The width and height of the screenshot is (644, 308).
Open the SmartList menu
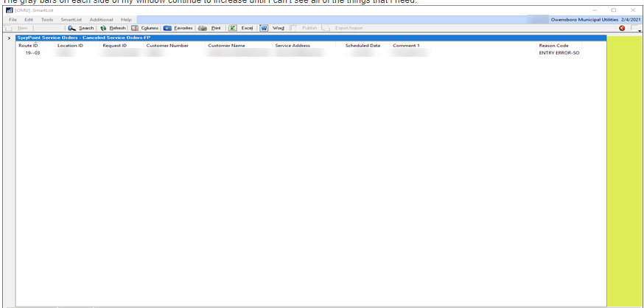click(71, 19)
